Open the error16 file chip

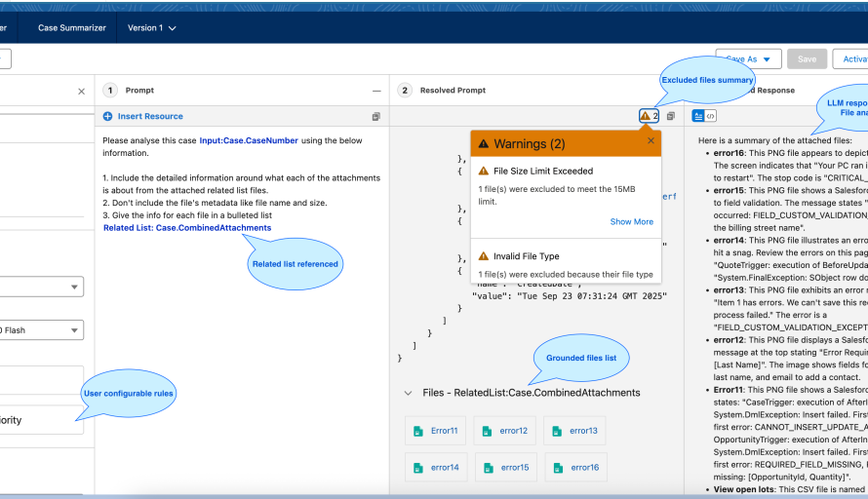[576, 468]
